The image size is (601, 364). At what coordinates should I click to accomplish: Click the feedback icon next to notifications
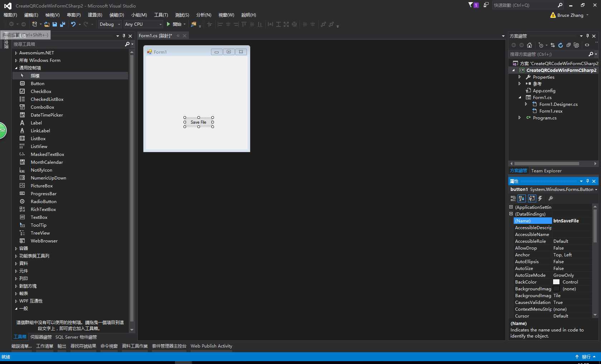[486, 5]
